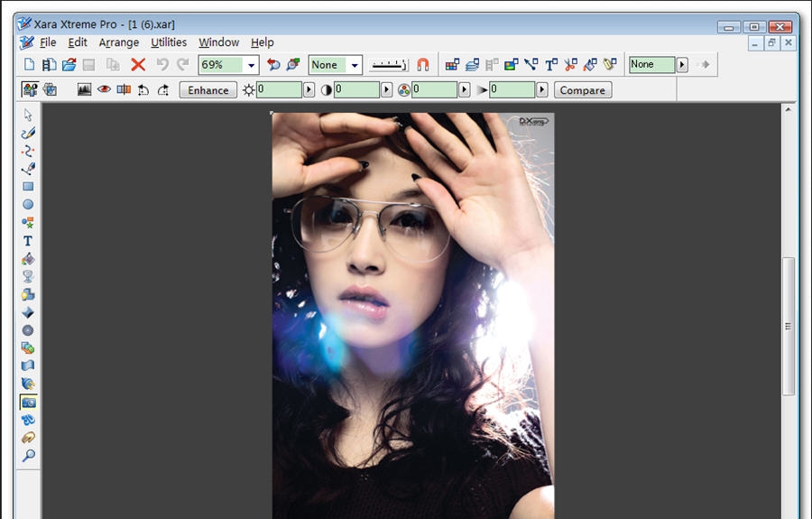The width and height of the screenshot is (812, 519).
Task: Select the Contour tool
Action: click(28, 330)
